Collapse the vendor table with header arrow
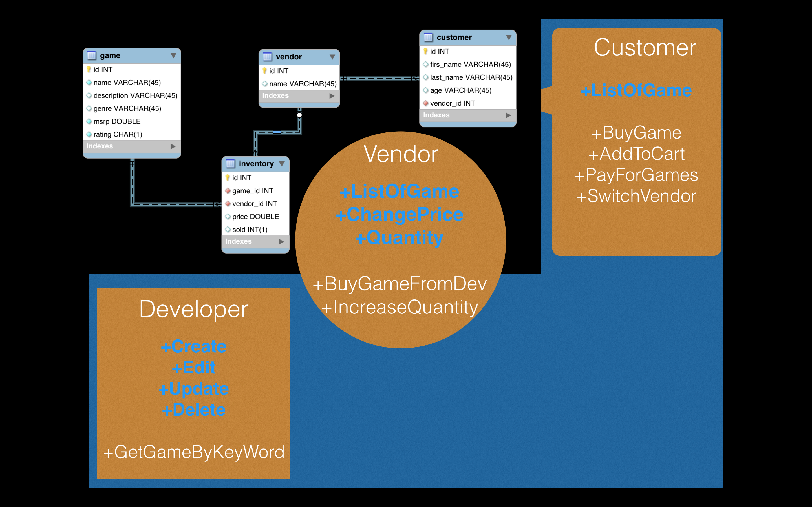The height and width of the screenshot is (507, 812). coord(332,57)
